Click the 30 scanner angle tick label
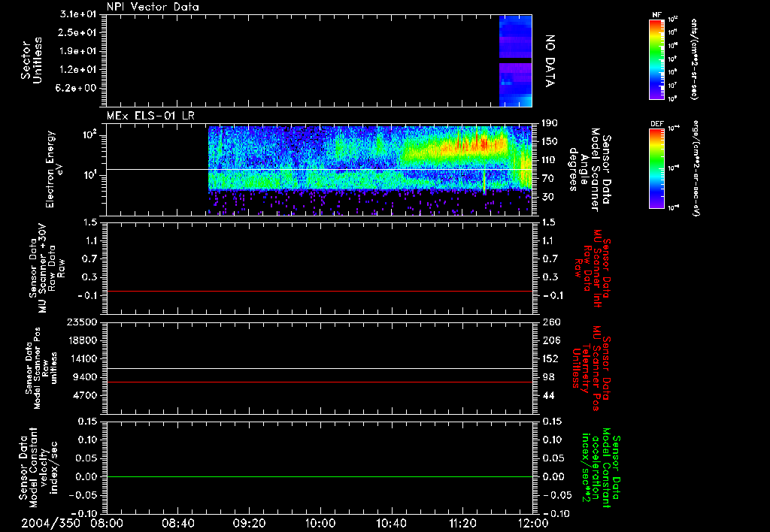Viewport: 770px width, 532px height. 547,197
